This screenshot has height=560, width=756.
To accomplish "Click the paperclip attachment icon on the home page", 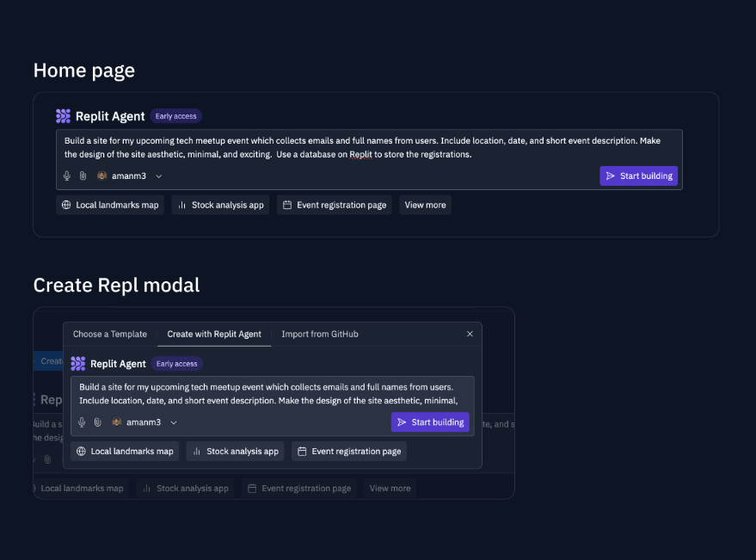I will (83, 175).
